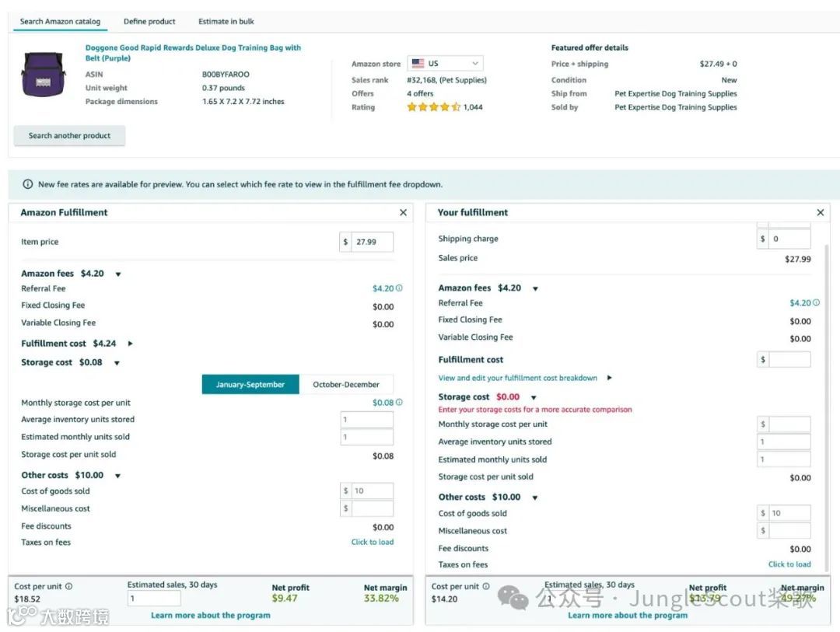Click the Search another product button
The image size is (840, 632).
(70, 135)
